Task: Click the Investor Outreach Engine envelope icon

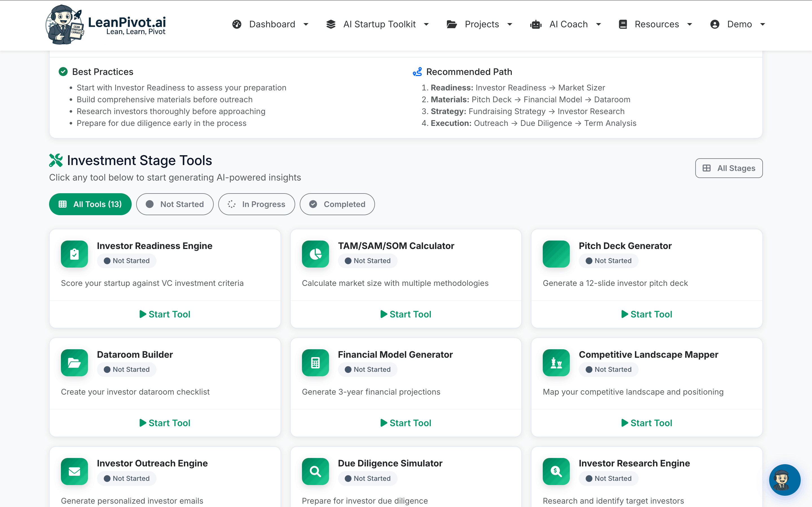Action: [x=74, y=472]
